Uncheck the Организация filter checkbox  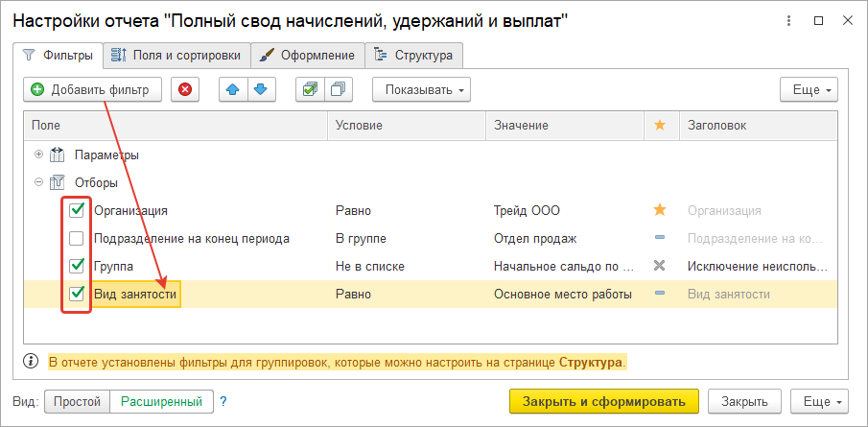pyautogui.click(x=77, y=210)
